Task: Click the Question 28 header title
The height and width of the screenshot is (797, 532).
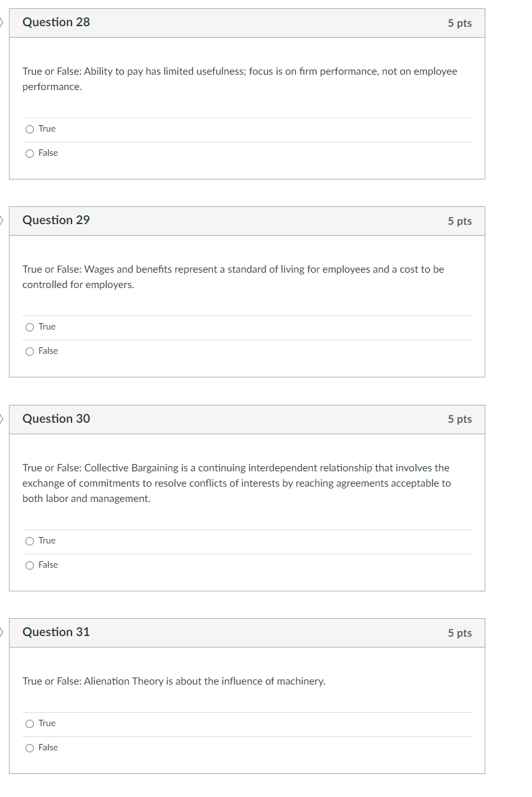Action: (56, 22)
